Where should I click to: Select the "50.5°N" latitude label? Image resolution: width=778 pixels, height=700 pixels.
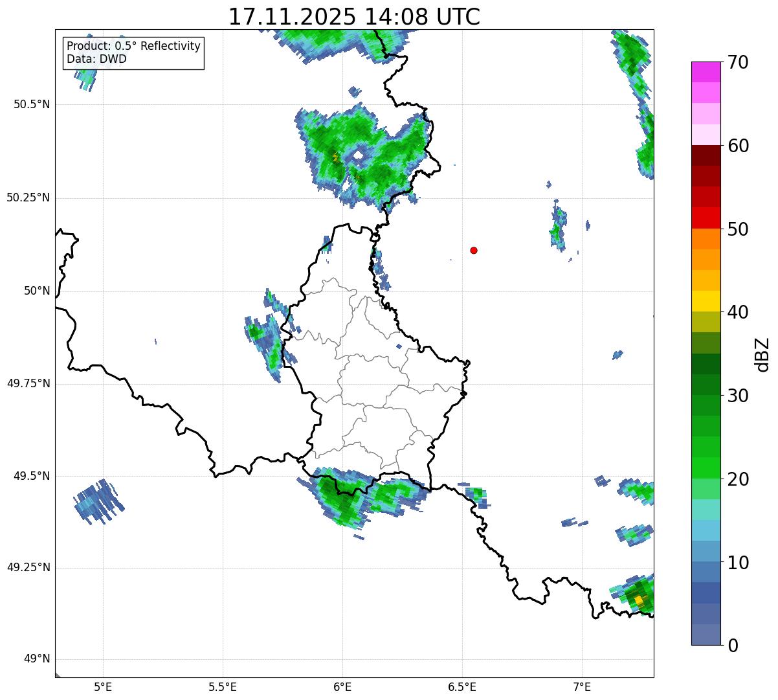pyautogui.click(x=31, y=104)
